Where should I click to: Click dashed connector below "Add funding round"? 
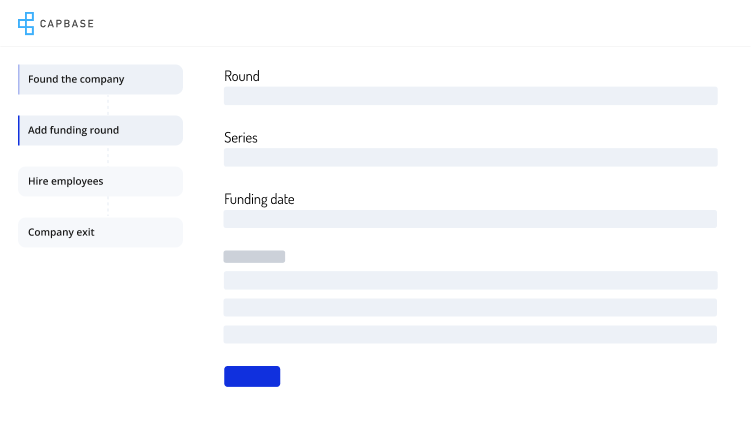tap(108, 156)
